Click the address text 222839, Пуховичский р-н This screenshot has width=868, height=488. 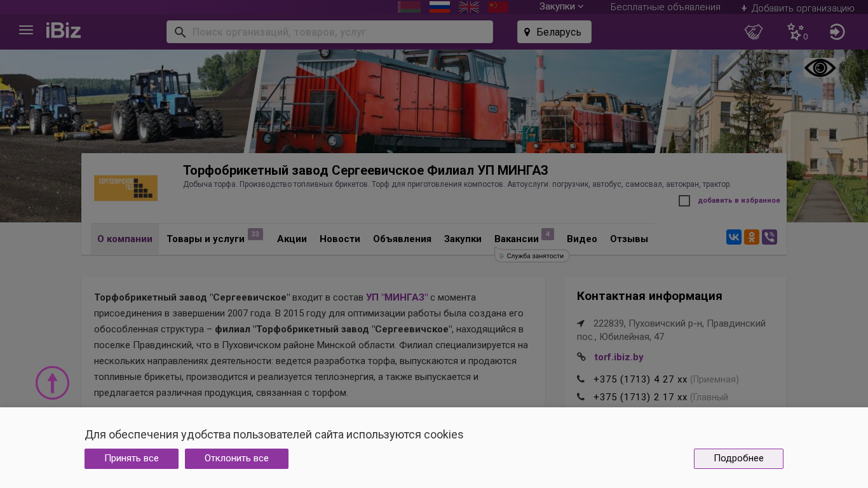coord(671,330)
